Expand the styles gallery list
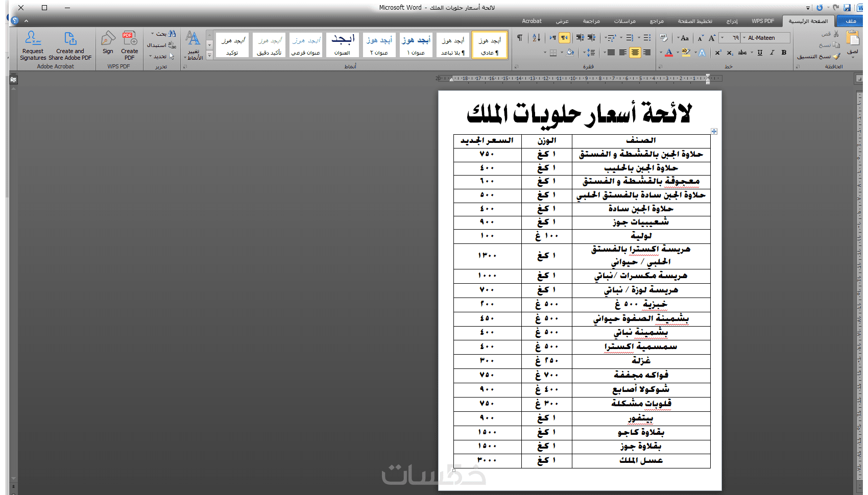 tap(209, 55)
